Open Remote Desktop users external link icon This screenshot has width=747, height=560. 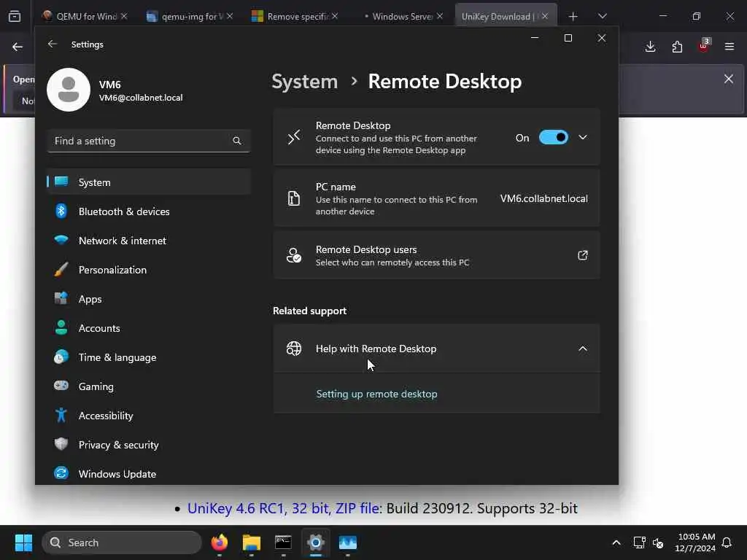click(x=583, y=255)
